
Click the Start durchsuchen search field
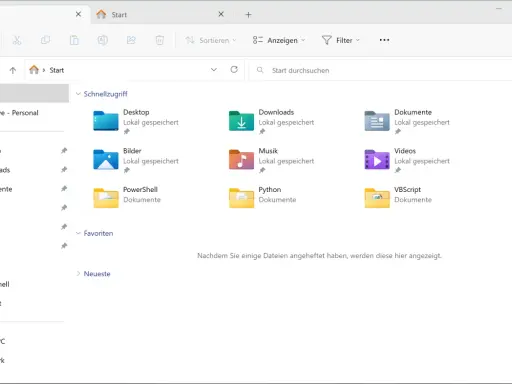click(x=380, y=70)
